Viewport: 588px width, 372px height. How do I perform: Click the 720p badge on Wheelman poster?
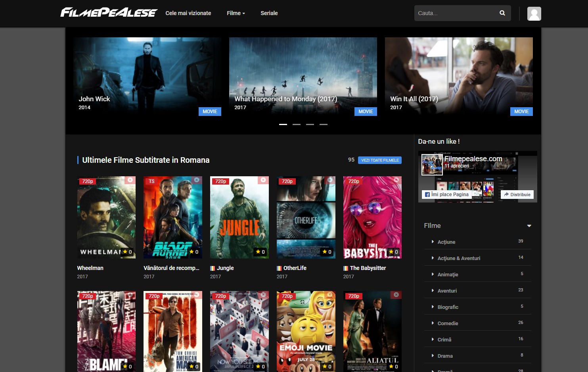click(x=88, y=181)
